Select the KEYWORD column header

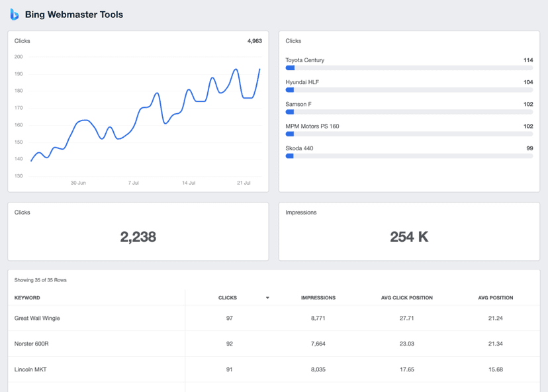pyautogui.click(x=29, y=298)
